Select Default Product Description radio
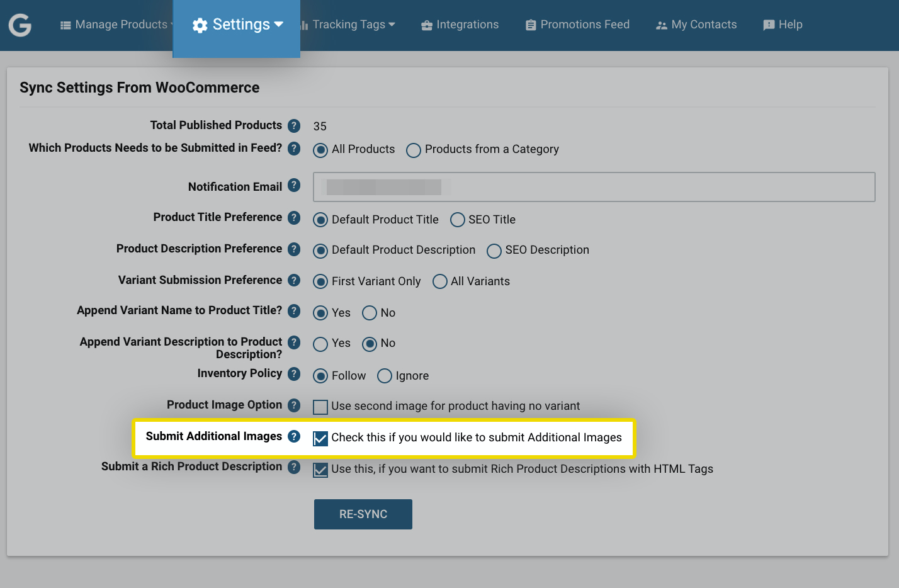 click(x=320, y=251)
